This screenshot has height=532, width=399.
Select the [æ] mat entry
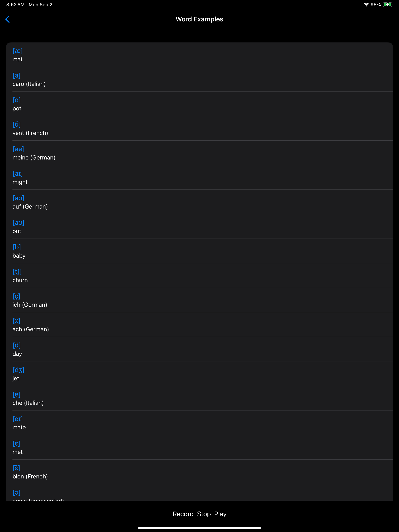click(199, 55)
